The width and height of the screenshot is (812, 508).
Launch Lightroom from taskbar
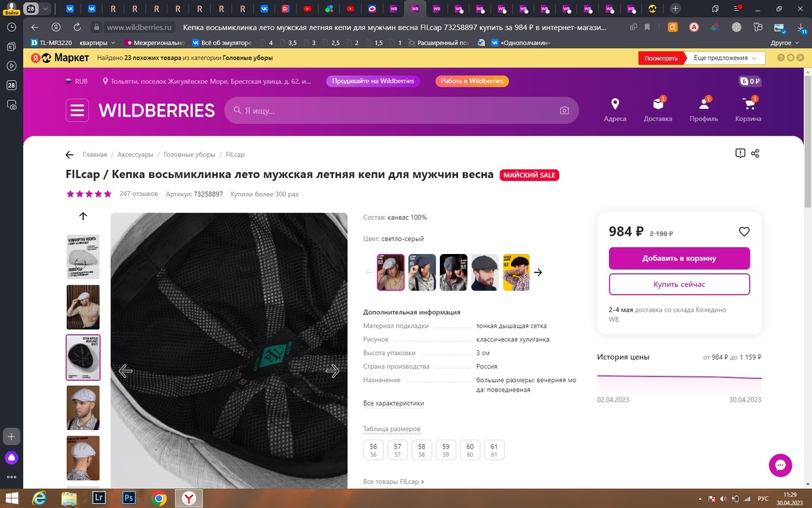tap(99, 499)
